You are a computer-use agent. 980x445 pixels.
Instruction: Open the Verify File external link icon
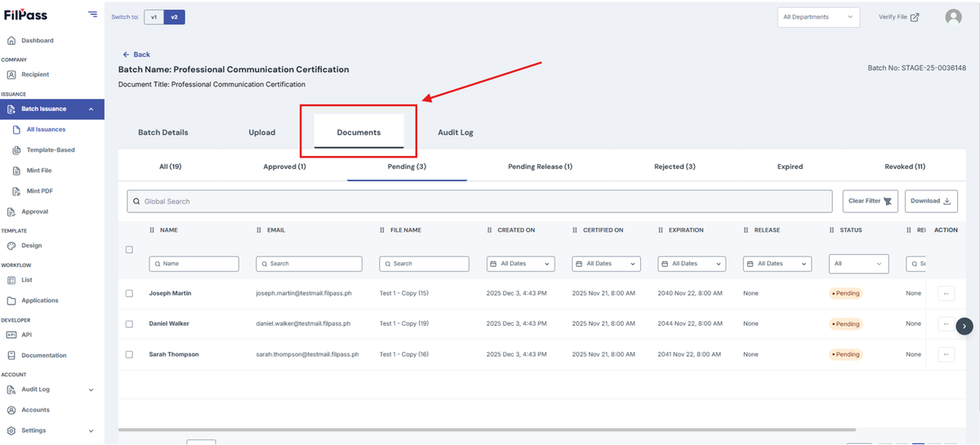pyautogui.click(x=915, y=17)
